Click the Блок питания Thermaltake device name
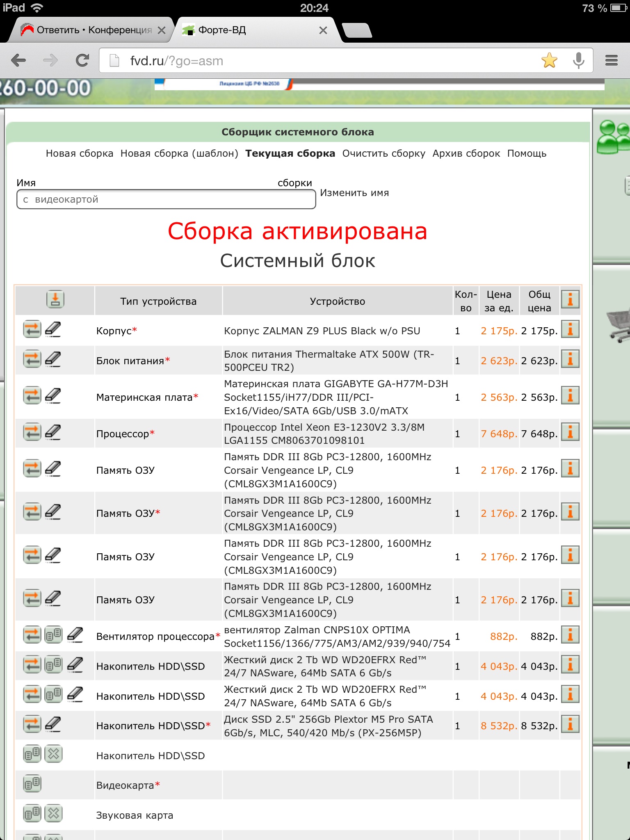The height and width of the screenshot is (840, 630). (x=329, y=361)
